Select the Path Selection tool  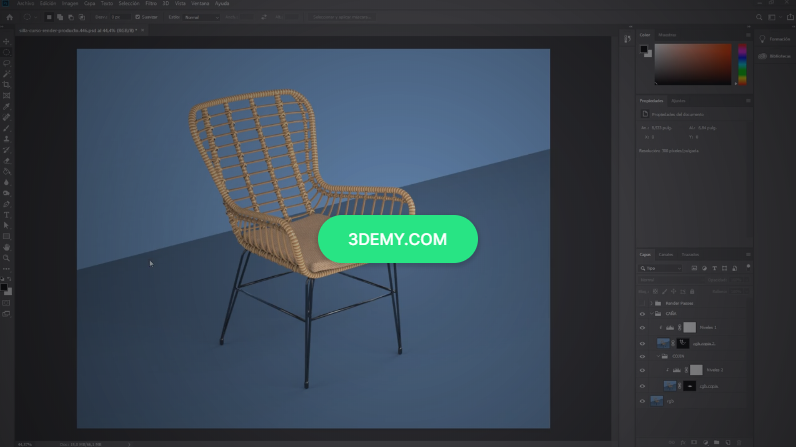point(7,226)
